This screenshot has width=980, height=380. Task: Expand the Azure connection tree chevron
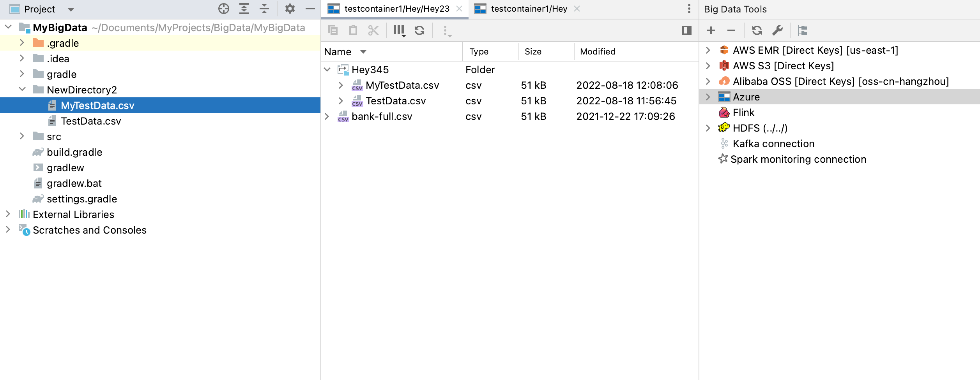point(708,97)
